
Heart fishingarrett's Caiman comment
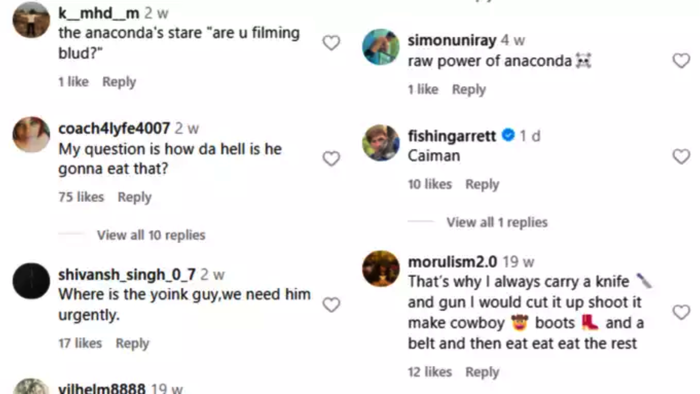pyautogui.click(x=681, y=156)
